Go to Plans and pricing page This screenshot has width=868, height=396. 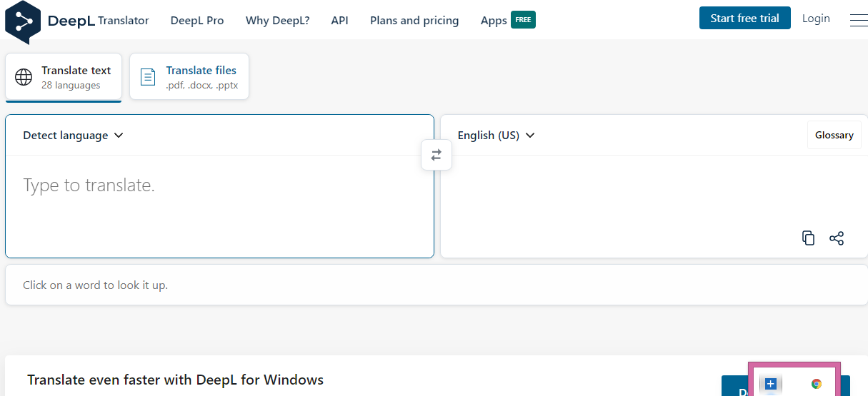point(414,21)
